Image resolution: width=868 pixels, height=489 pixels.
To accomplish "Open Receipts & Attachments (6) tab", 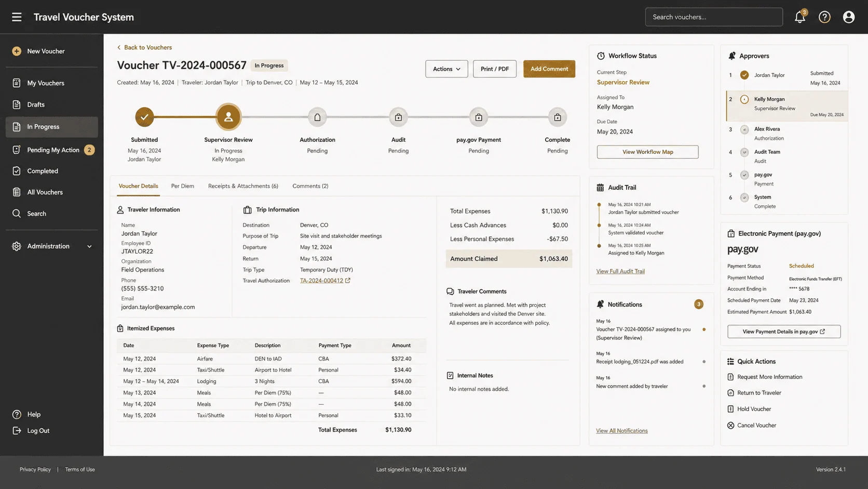I will 243,186.
